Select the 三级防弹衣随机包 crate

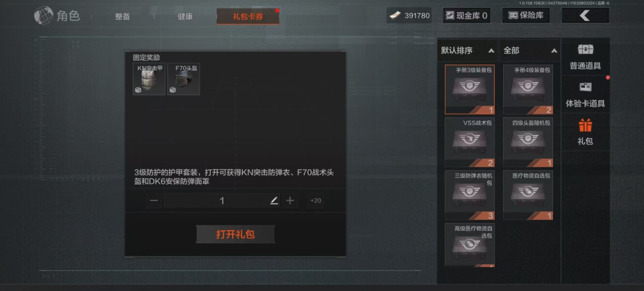coord(469,195)
